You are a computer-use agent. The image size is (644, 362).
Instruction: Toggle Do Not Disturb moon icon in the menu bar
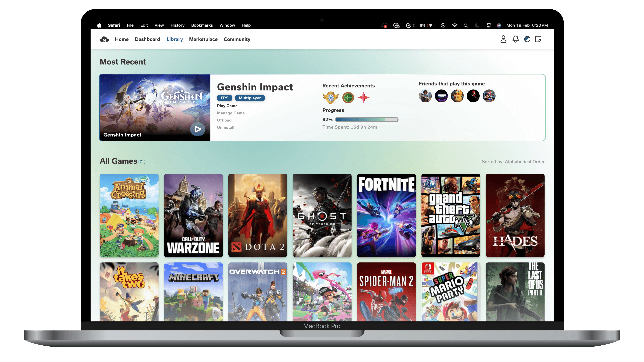click(477, 25)
